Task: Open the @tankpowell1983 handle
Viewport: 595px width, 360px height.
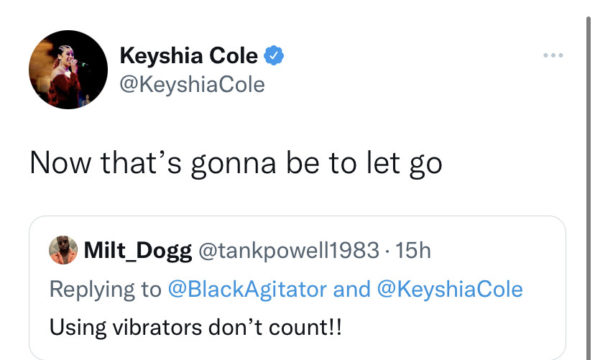Action: coord(289,250)
